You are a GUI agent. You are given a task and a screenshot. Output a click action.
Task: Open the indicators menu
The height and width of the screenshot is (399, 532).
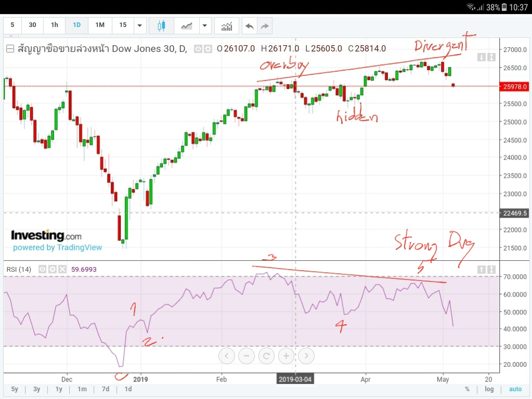(x=227, y=26)
